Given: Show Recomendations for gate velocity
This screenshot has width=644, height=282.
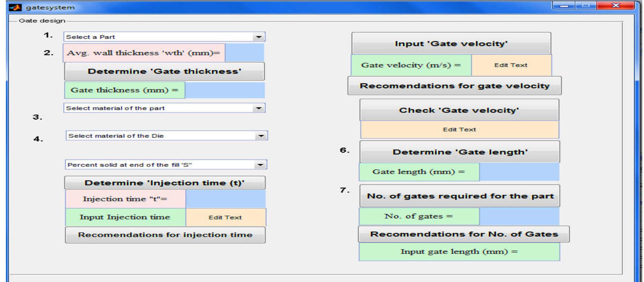Looking at the screenshot, I should coord(455,86).
